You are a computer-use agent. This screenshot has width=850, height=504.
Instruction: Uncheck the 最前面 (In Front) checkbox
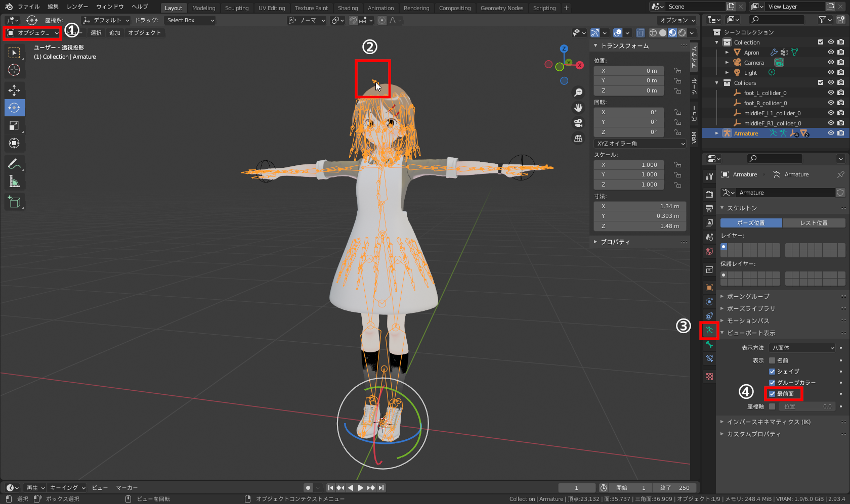coord(772,394)
